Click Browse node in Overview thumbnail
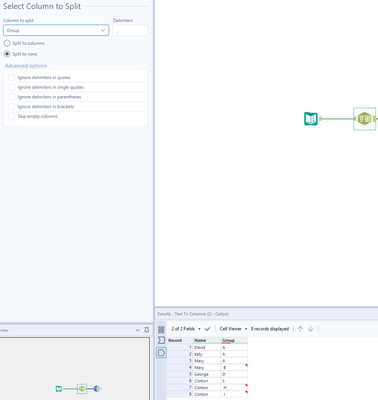 [x=97, y=388]
